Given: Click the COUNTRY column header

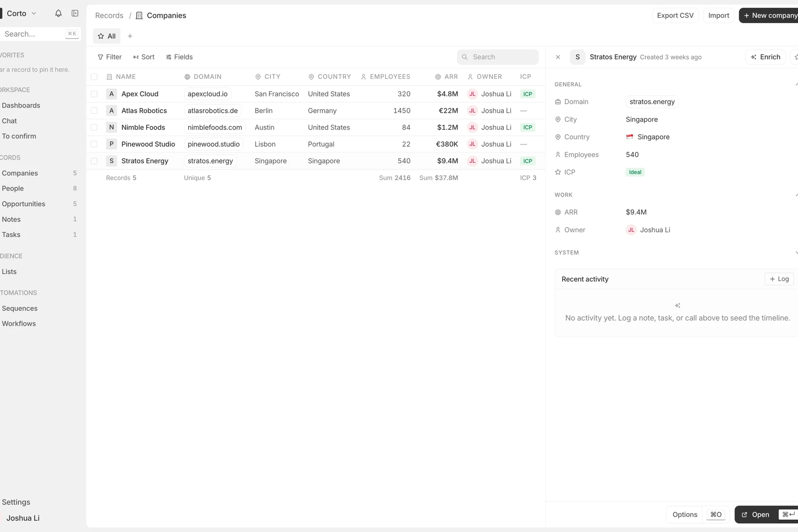Looking at the screenshot, I should [330, 77].
